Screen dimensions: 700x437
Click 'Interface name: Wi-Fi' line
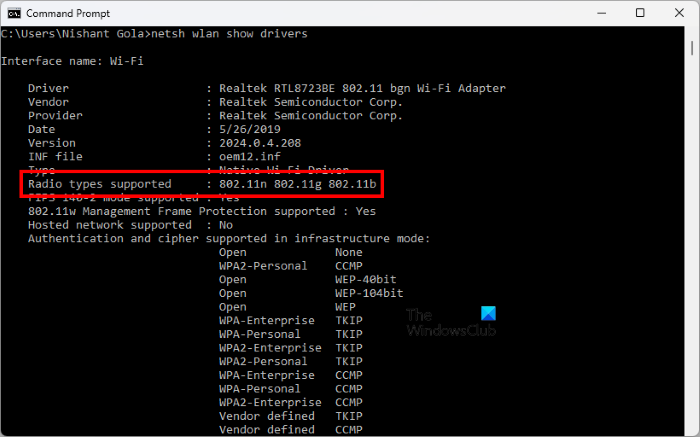coord(72,61)
